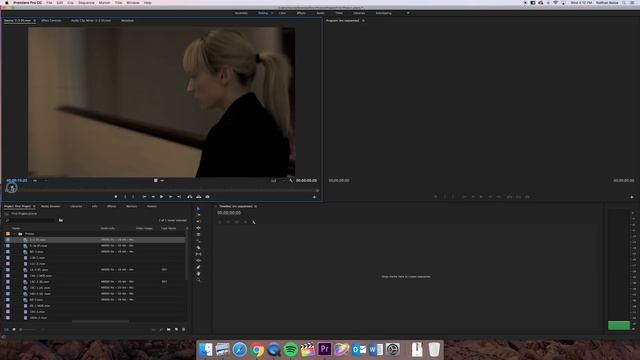The width and height of the screenshot is (640, 360).
Task: Switch to the Color workspace
Action: [282, 13]
